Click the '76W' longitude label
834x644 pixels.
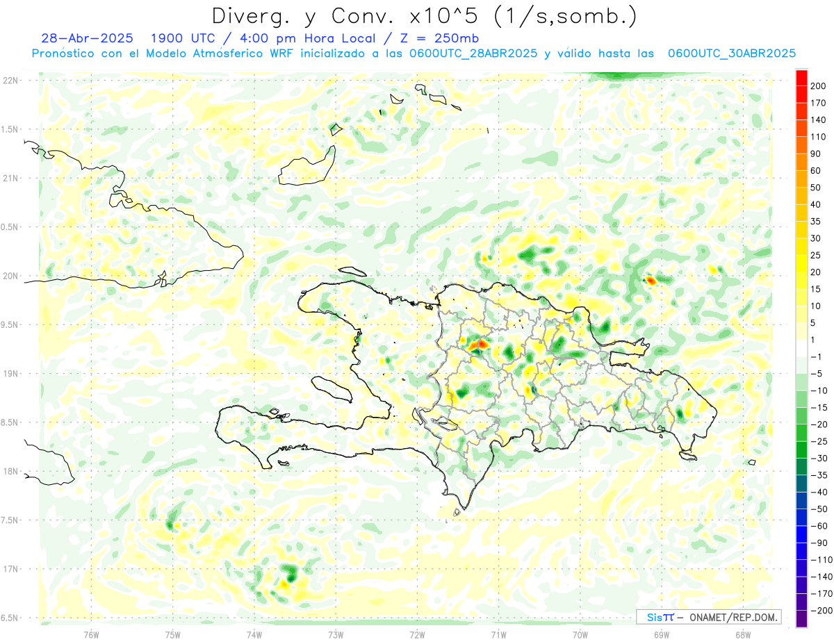[91, 634]
